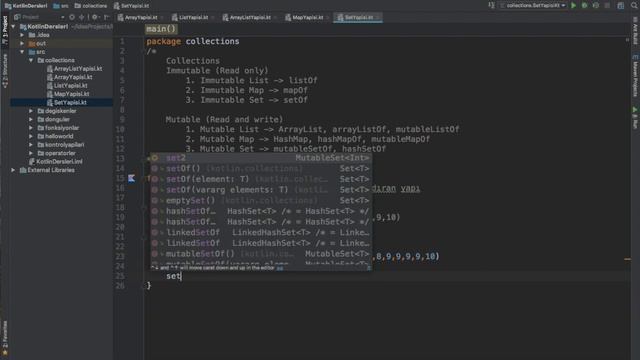Choose setOf() completion suggestion
640x360 pixels.
261,169
